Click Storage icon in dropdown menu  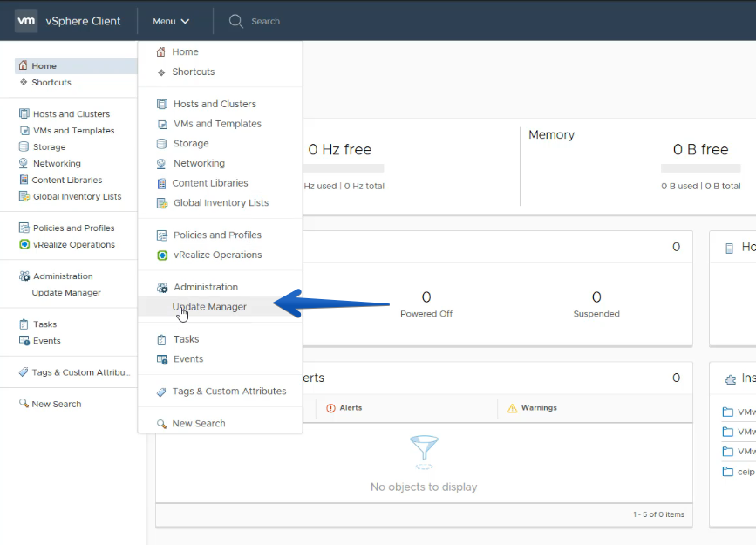coord(161,143)
